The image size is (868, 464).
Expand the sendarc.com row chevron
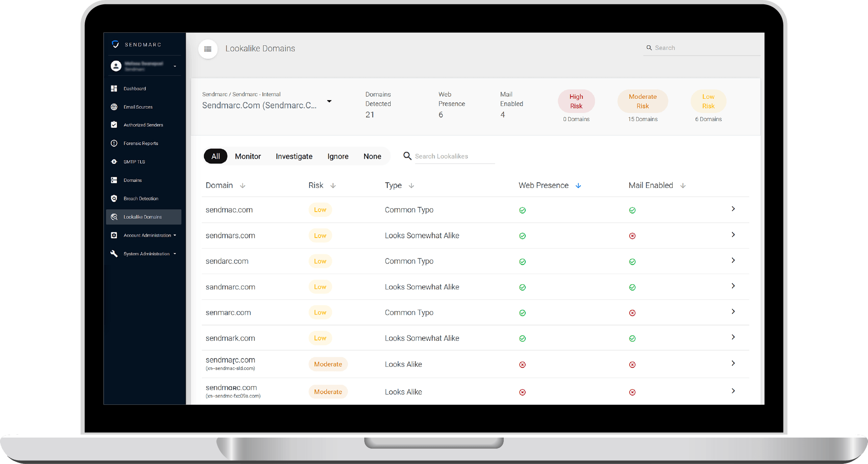[x=733, y=260]
